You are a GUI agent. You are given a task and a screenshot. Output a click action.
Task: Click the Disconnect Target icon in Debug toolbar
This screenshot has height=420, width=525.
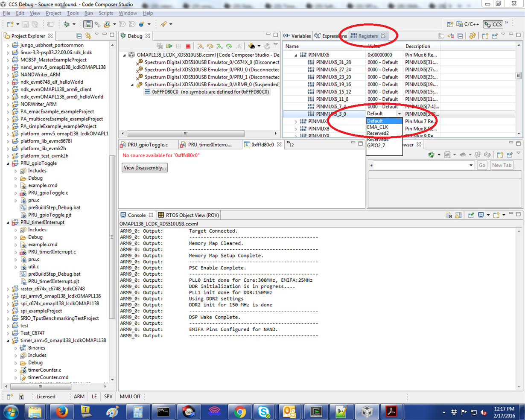(160, 46)
